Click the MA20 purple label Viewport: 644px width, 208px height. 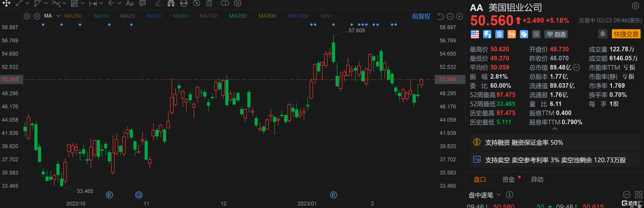coord(128,16)
